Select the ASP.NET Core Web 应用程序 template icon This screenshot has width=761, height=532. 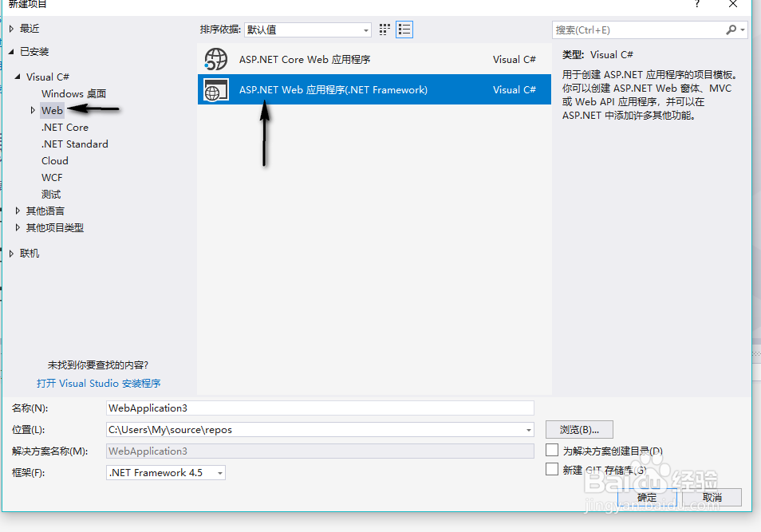tap(215, 58)
